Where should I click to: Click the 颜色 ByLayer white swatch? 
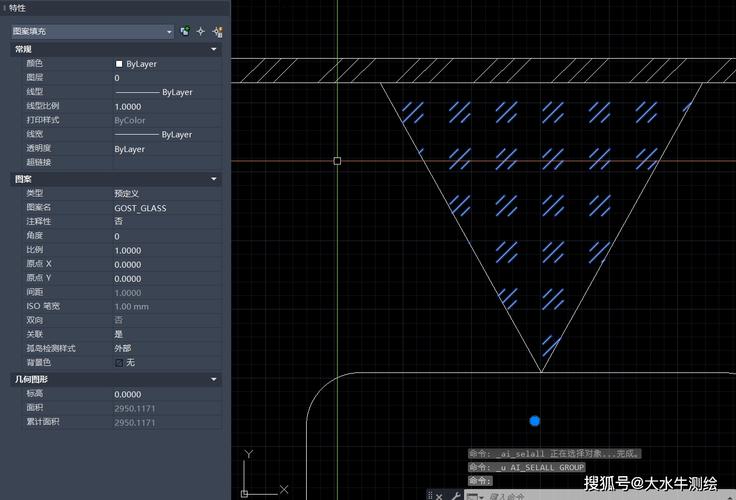[x=120, y=64]
